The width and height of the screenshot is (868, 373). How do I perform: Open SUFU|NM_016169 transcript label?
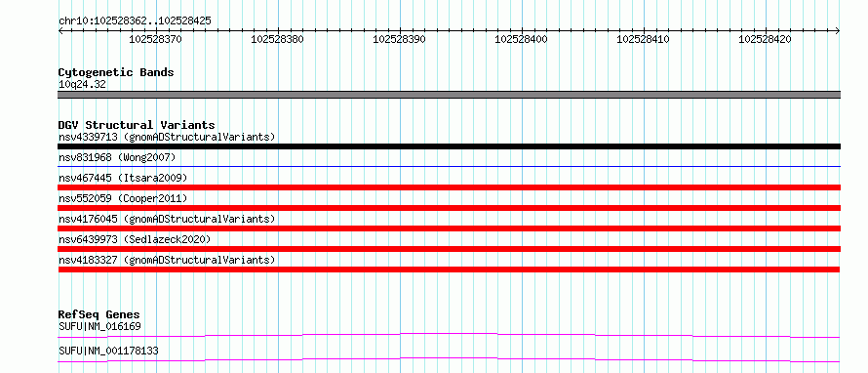tap(99, 326)
